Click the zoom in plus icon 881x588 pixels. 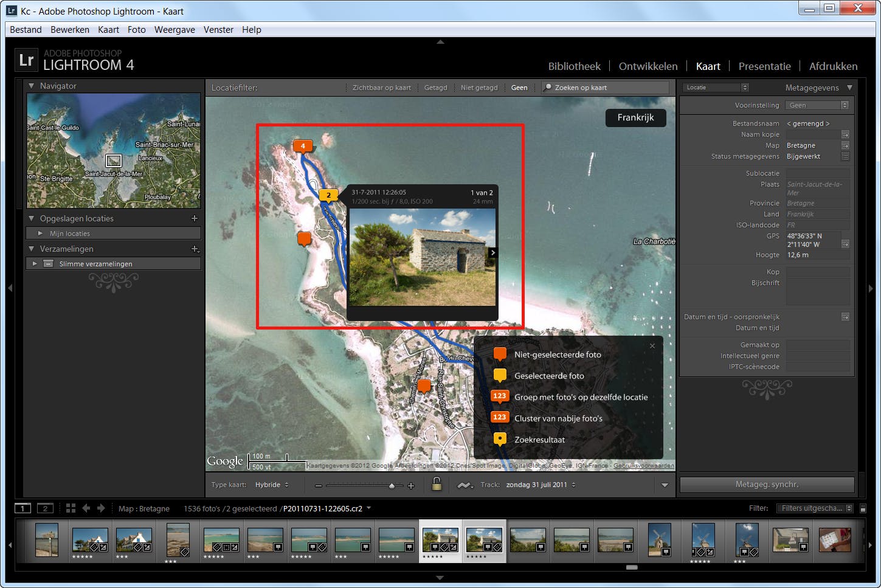(x=411, y=485)
